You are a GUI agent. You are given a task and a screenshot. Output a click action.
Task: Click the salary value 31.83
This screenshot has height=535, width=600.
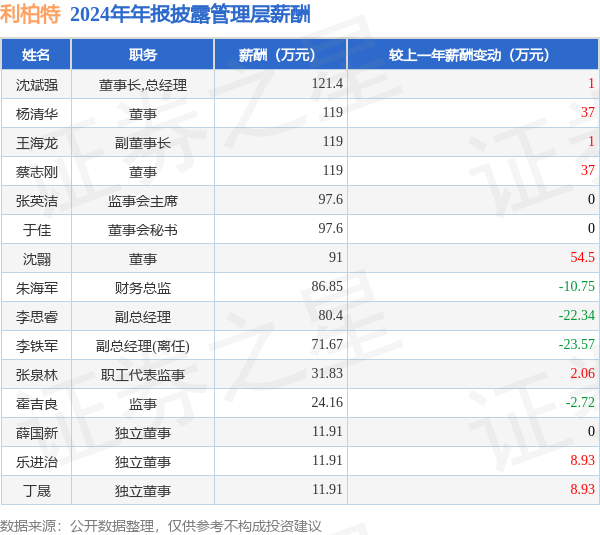327,374
